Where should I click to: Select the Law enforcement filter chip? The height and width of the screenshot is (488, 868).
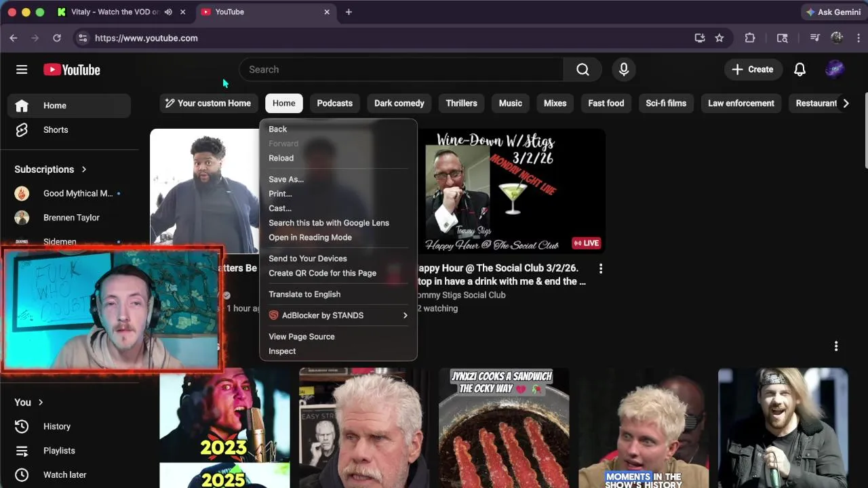741,103
